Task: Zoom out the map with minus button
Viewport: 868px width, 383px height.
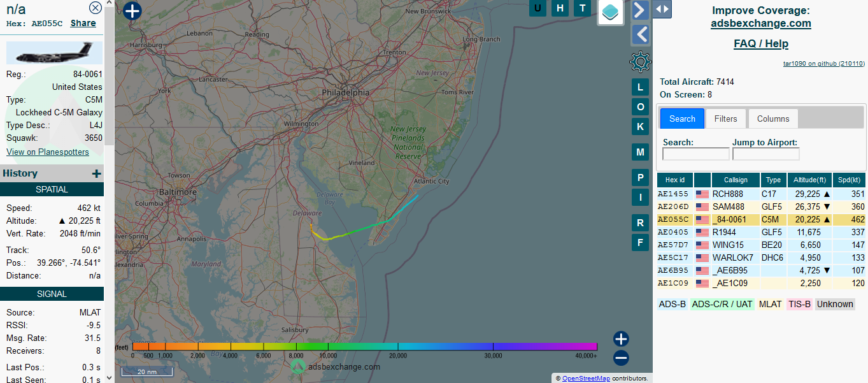Action: [x=621, y=358]
